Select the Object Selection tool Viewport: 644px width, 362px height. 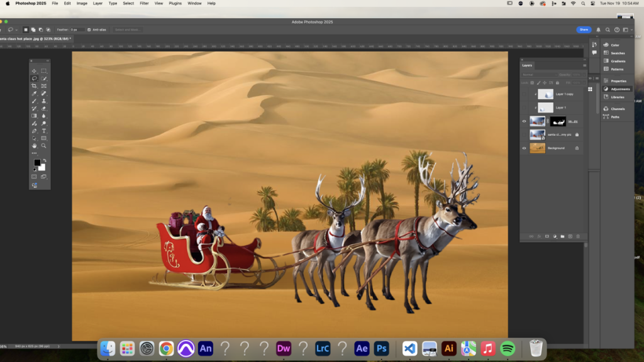click(x=43, y=79)
